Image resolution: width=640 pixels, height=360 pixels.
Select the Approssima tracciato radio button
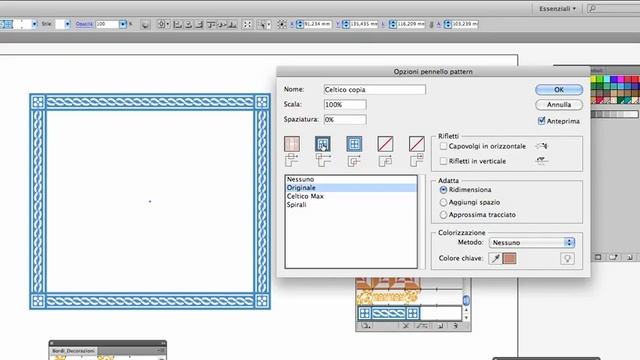pyautogui.click(x=443, y=215)
